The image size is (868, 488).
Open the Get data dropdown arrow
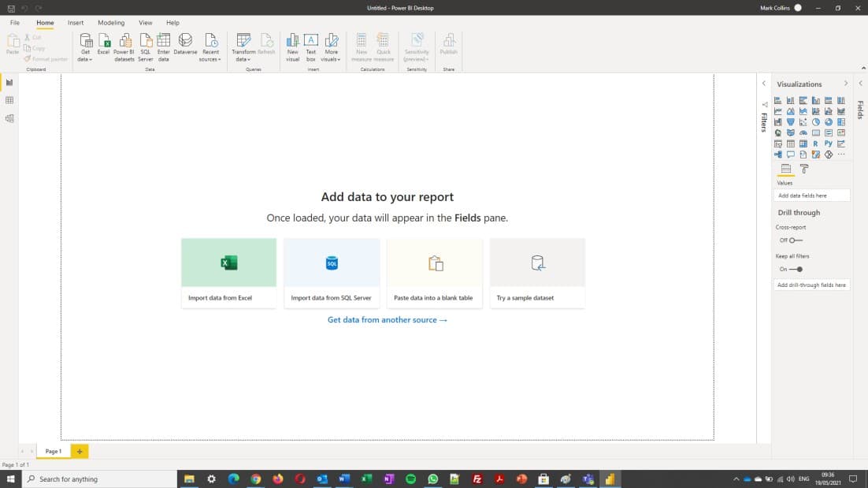point(91,60)
